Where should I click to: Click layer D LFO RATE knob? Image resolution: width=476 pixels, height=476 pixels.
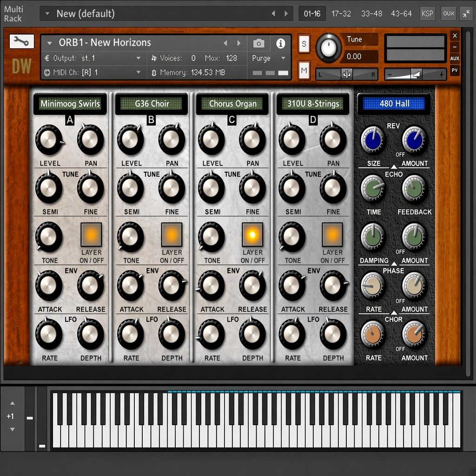pos(291,334)
